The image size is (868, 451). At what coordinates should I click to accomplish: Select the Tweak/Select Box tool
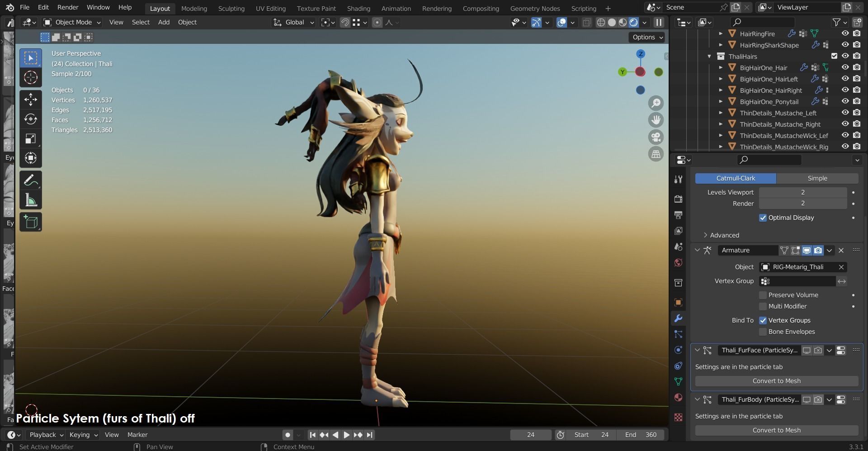click(x=30, y=57)
